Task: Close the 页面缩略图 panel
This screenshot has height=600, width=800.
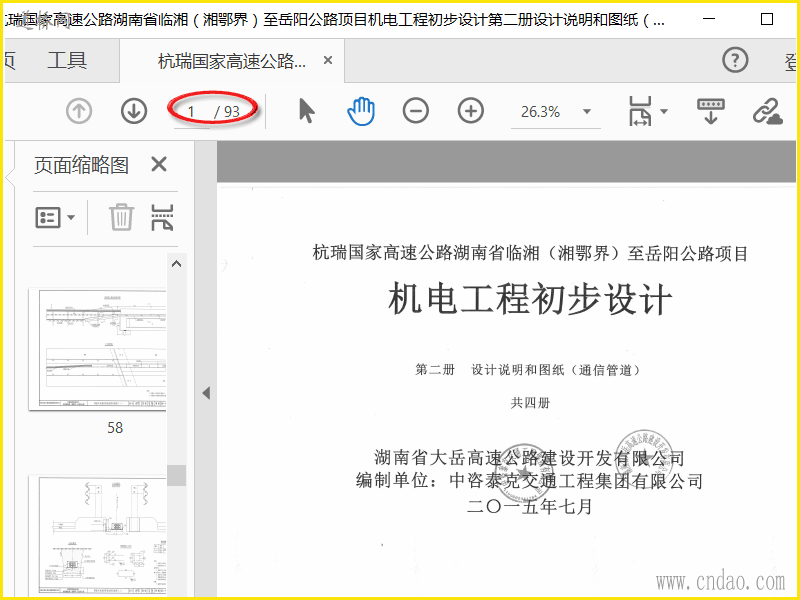Action: click(x=159, y=164)
